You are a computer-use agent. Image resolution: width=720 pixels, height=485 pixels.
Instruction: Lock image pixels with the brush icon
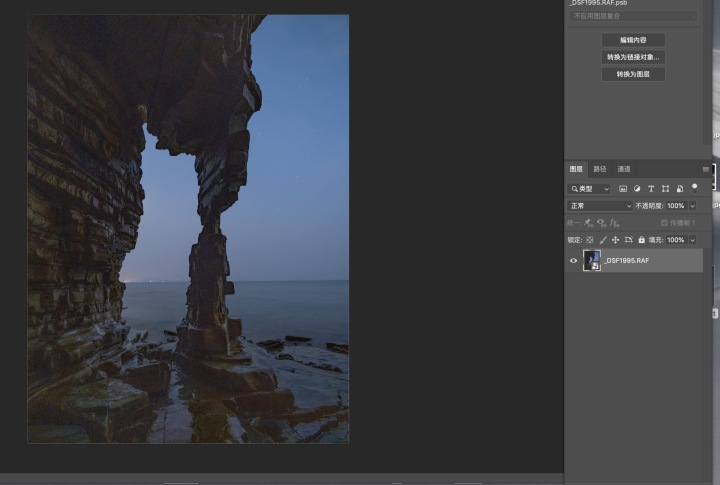tap(603, 240)
